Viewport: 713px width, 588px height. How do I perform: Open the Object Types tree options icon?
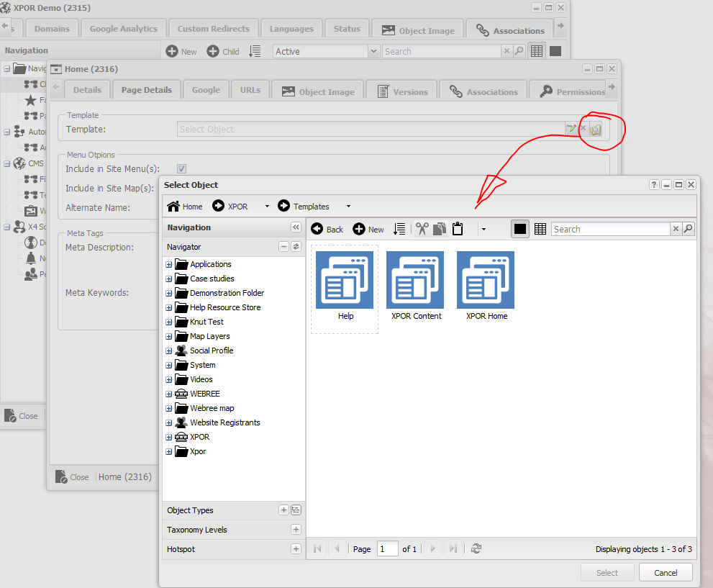coord(296,510)
